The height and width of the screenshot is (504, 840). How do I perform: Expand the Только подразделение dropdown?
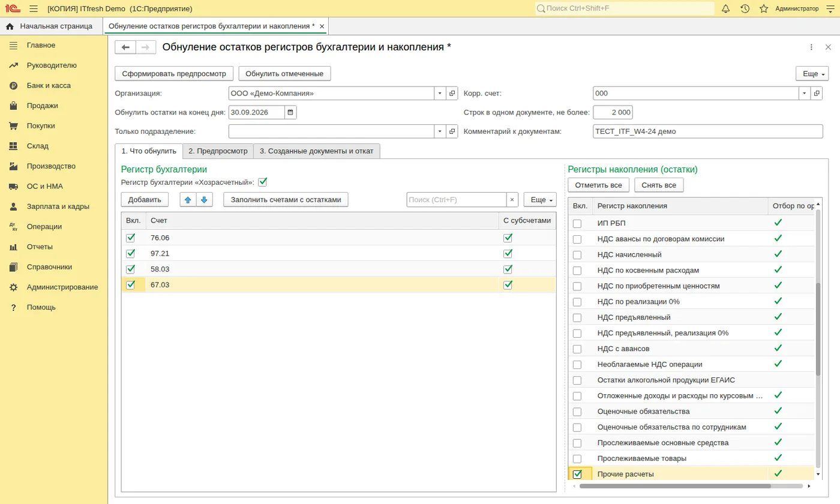click(440, 131)
